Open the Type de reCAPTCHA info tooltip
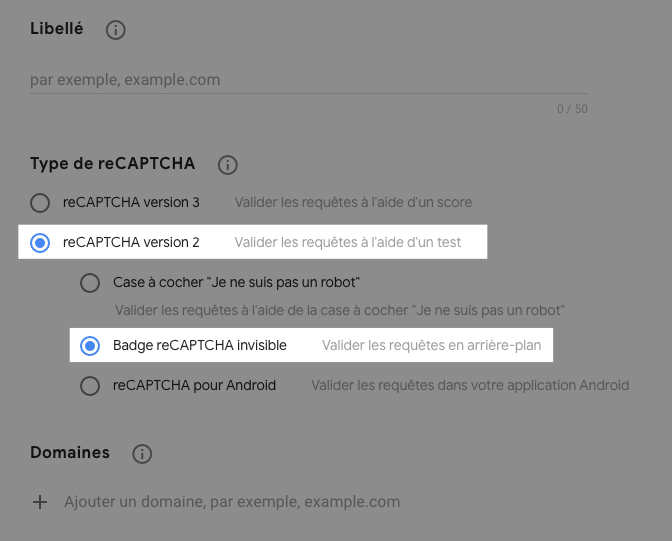Viewport: 672px width, 541px height. [227, 164]
